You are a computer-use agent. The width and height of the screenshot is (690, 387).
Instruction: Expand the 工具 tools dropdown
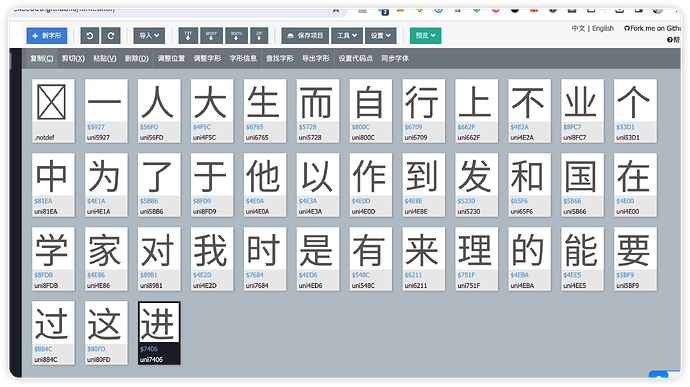(x=347, y=36)
